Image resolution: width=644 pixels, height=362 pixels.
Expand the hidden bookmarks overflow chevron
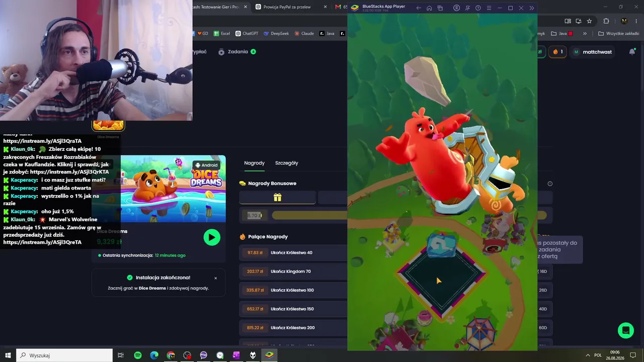[585, 34]
